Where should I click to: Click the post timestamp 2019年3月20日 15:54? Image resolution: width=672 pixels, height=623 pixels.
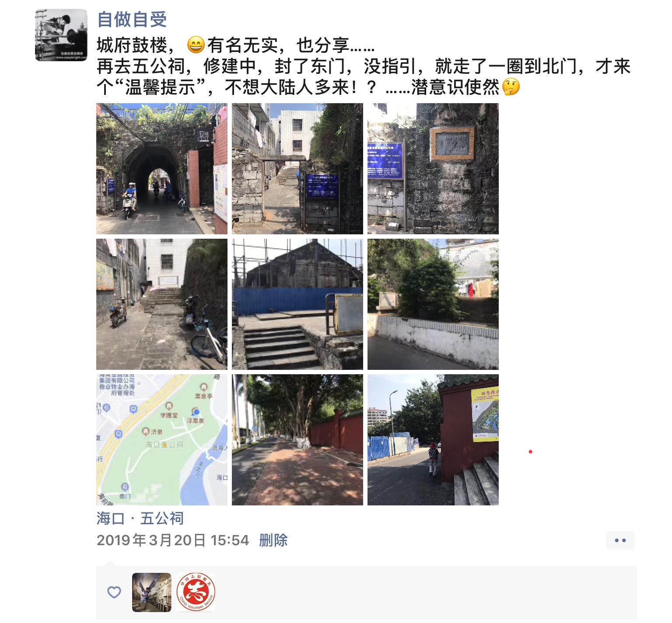pyautogui.click(x=173, y=540)
